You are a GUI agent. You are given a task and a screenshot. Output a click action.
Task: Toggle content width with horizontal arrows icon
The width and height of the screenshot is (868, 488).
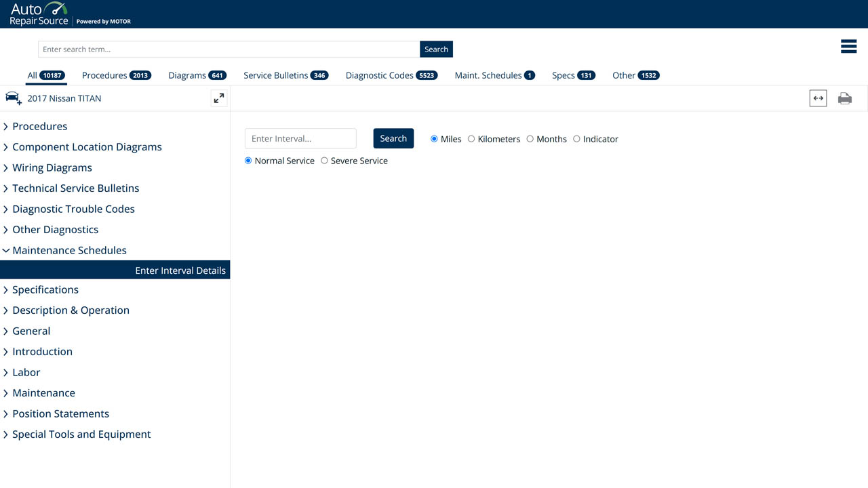click(818, 98)
